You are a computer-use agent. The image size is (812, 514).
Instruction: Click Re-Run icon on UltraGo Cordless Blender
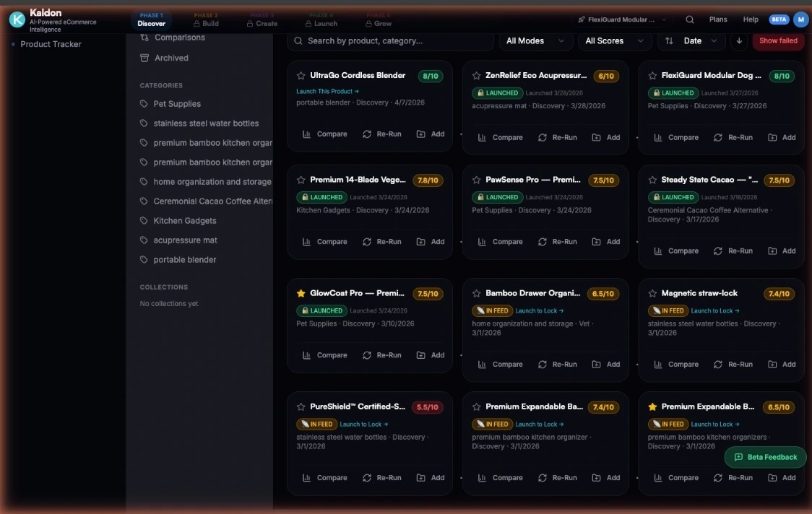point(367,134)
